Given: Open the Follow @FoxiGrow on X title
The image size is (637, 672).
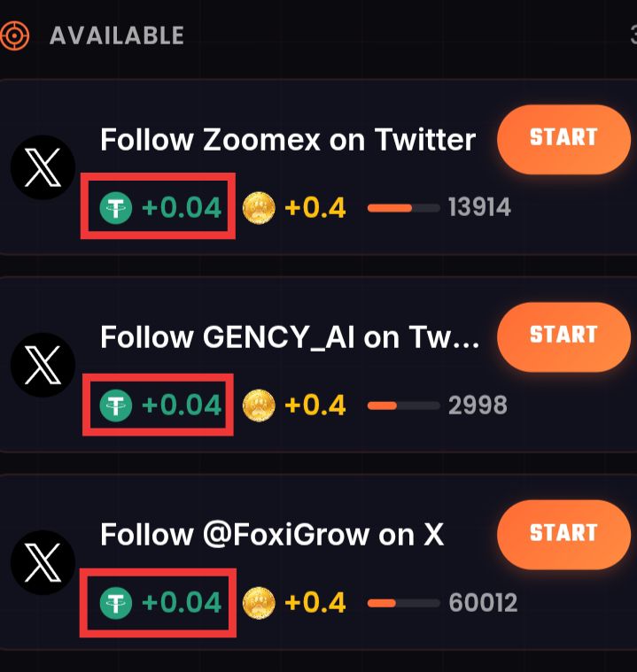Looking at the screenshot, I should (272, 535).
